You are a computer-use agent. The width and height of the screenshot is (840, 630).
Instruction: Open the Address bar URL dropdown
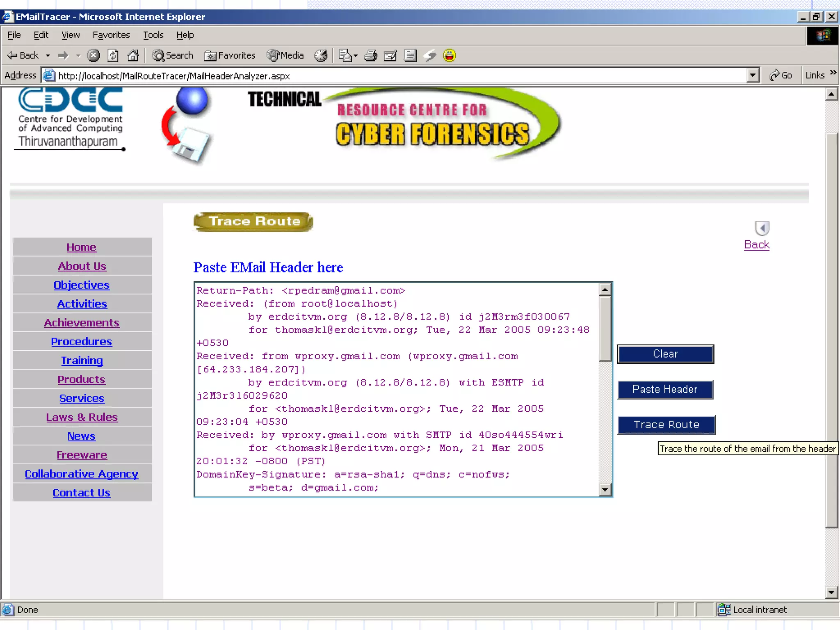point(752,75)
